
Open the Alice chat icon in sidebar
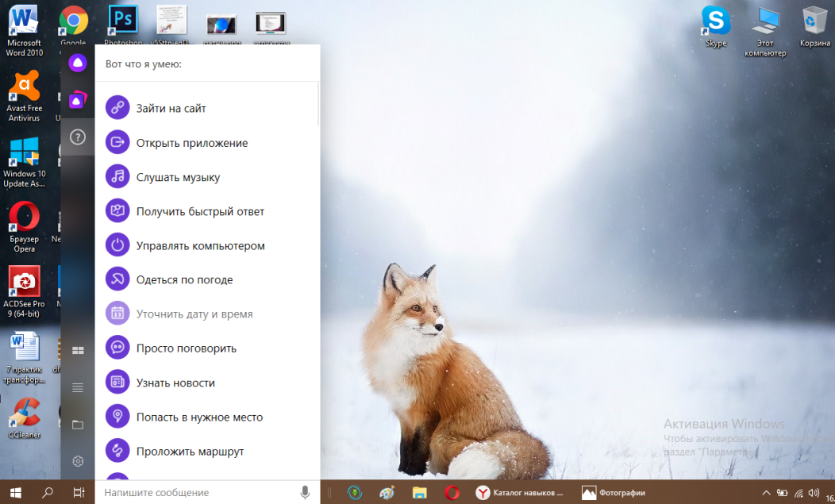[78, 63]
